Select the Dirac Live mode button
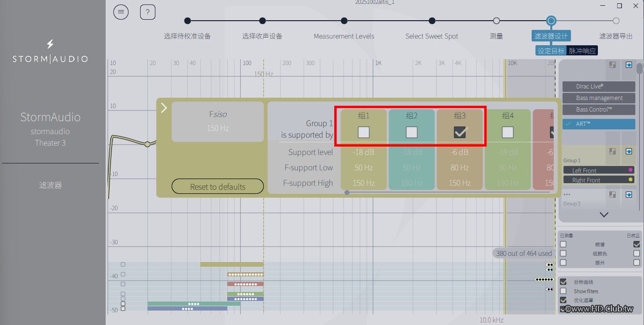 point(599,86)
